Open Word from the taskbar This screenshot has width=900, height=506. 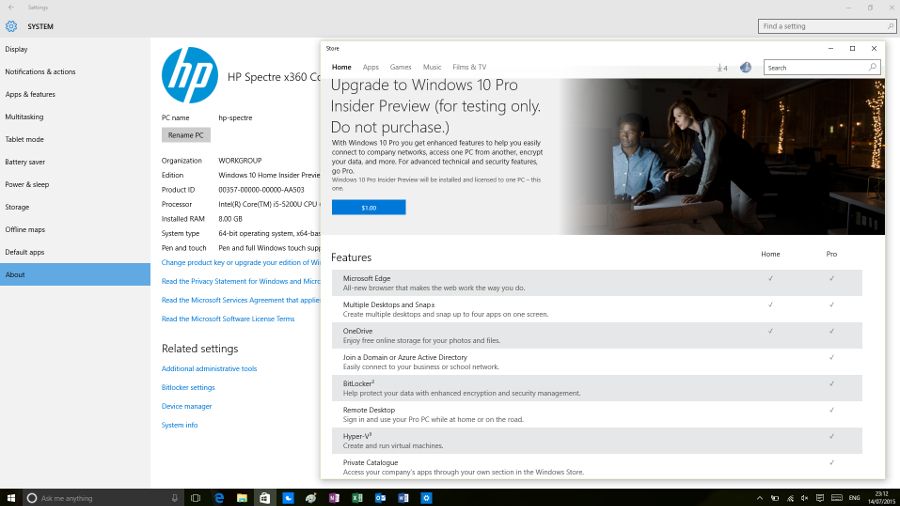403,498
